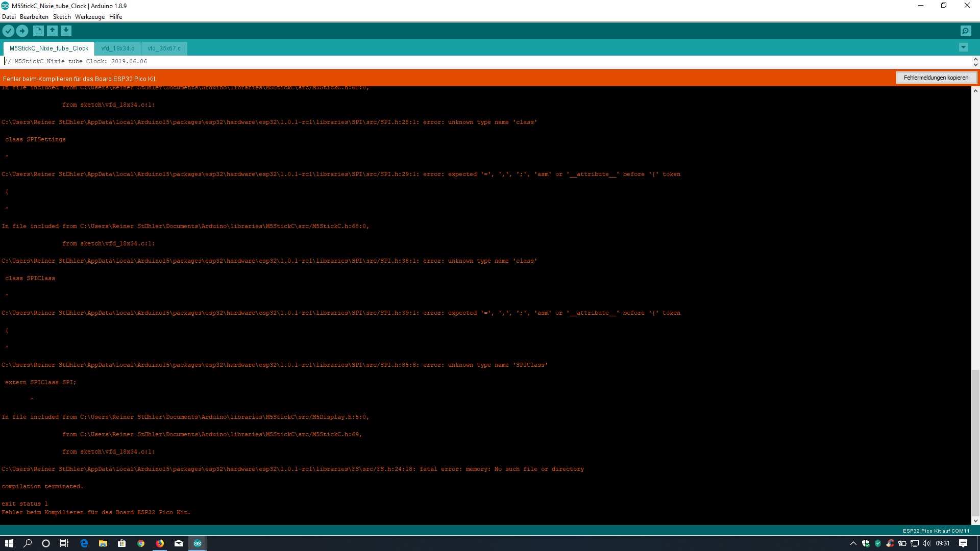
Task: Click the New sketch icon
Action: pos(38,31)
